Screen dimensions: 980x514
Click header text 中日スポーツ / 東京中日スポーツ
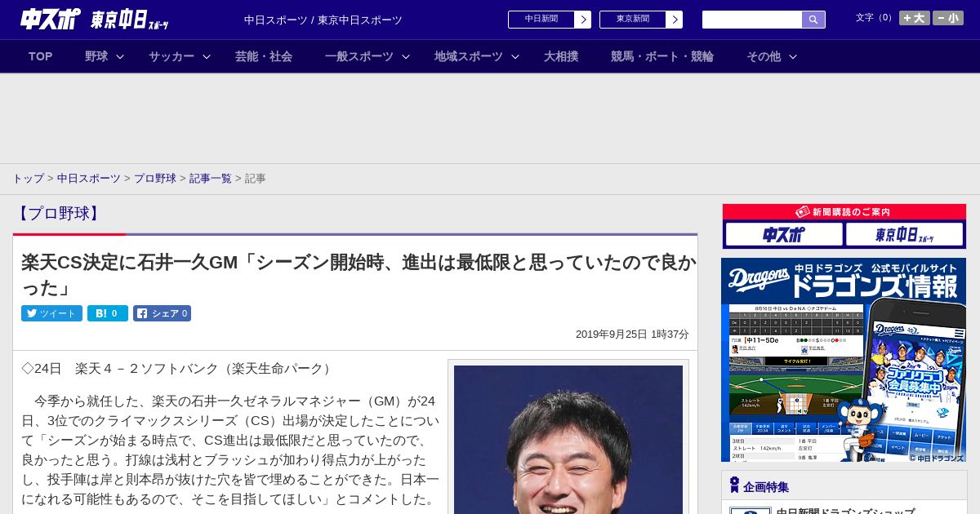pyautogui.click(x=323, y=20)
